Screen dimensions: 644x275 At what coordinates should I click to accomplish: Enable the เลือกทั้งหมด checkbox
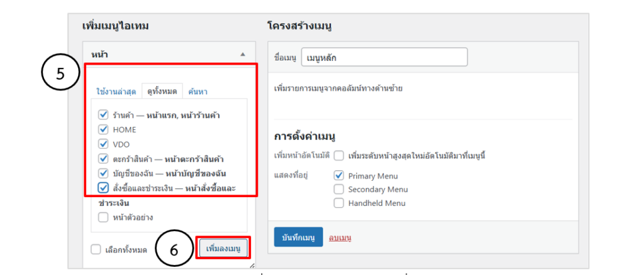pyautogui.click(x=96, y=250)
